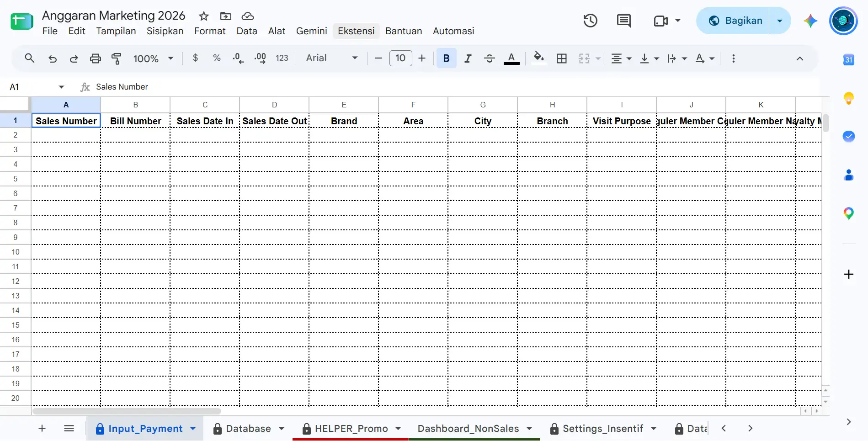
Task: Move document using folder icon
Action: [x=226, y=16]
